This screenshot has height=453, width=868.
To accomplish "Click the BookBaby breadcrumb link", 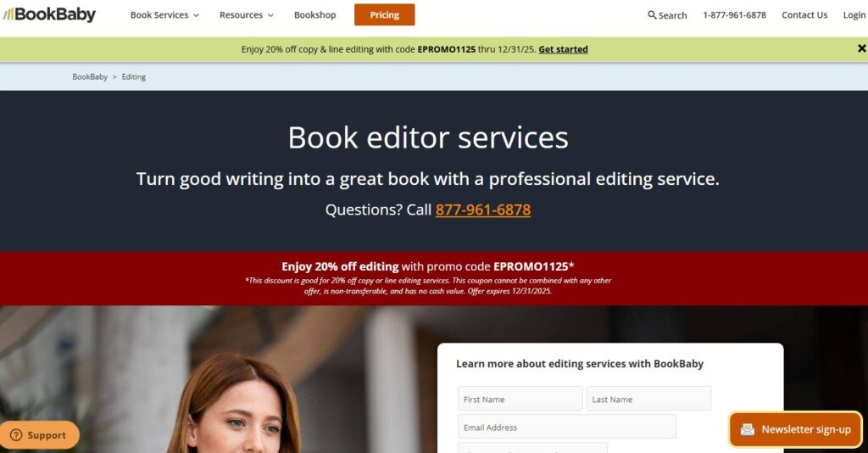I will click(90, 77).
